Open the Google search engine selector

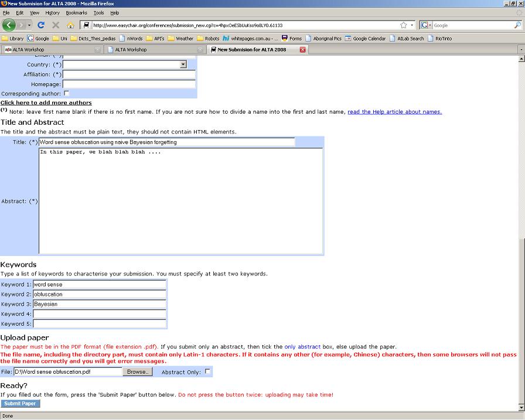[x=426, y=25]
